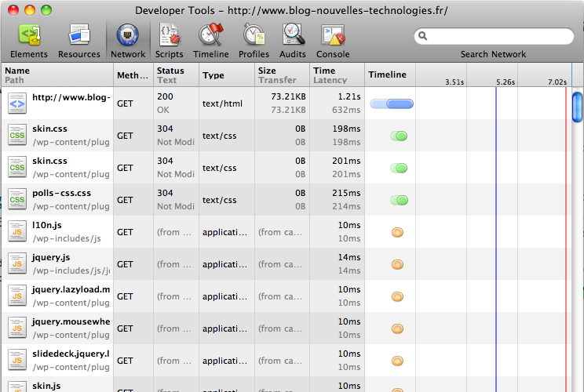Open the Elements panel
The width and height of the screenshot is (584, 392).
(29, 41)
